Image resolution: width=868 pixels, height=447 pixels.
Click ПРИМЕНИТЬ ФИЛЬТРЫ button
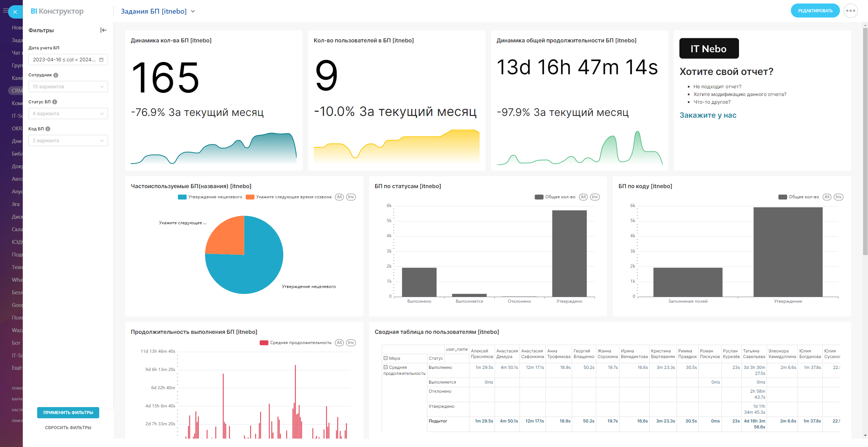pos(68,412)
